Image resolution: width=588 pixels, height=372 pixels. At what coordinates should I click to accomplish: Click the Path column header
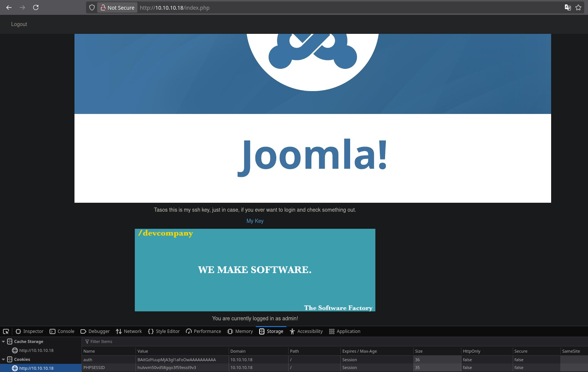[314, 351]
